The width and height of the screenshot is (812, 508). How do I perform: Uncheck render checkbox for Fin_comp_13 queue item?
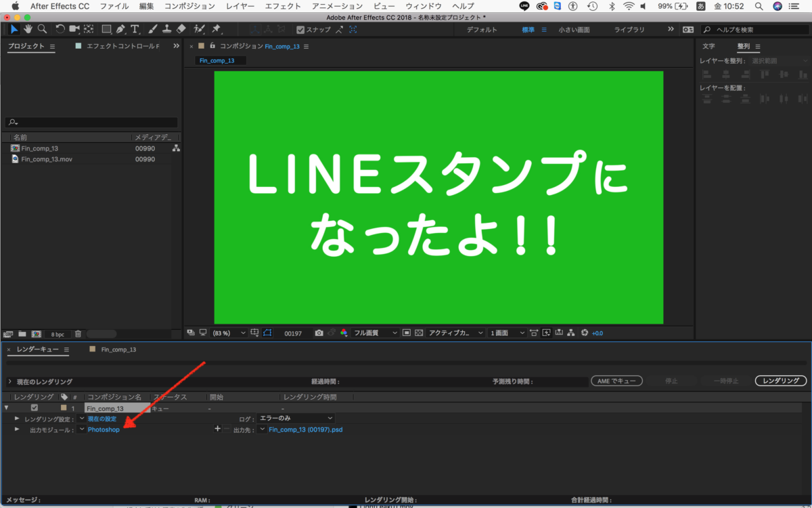(x=35, y=408)
